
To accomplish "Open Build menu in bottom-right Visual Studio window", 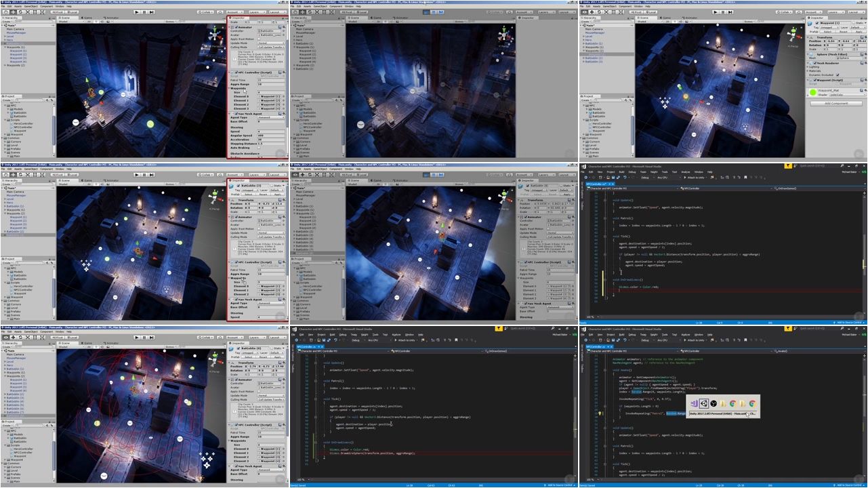I will (622, 335).
